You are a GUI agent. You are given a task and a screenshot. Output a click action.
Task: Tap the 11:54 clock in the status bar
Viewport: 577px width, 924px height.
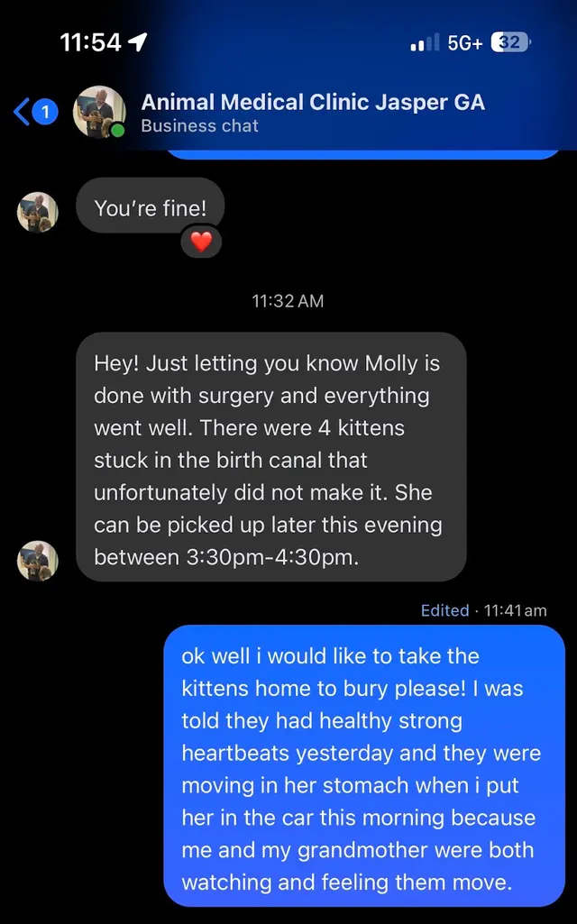point(91,42)
